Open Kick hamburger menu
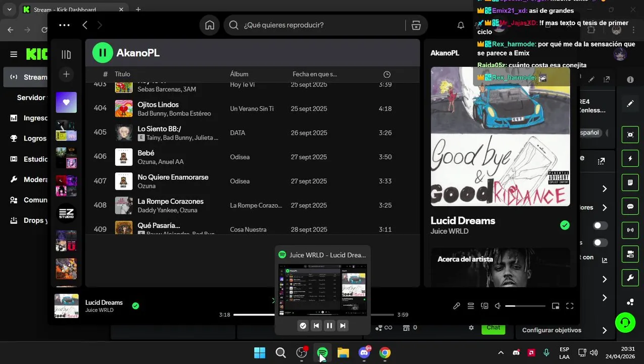644x364 pixels. coord(14,54)
